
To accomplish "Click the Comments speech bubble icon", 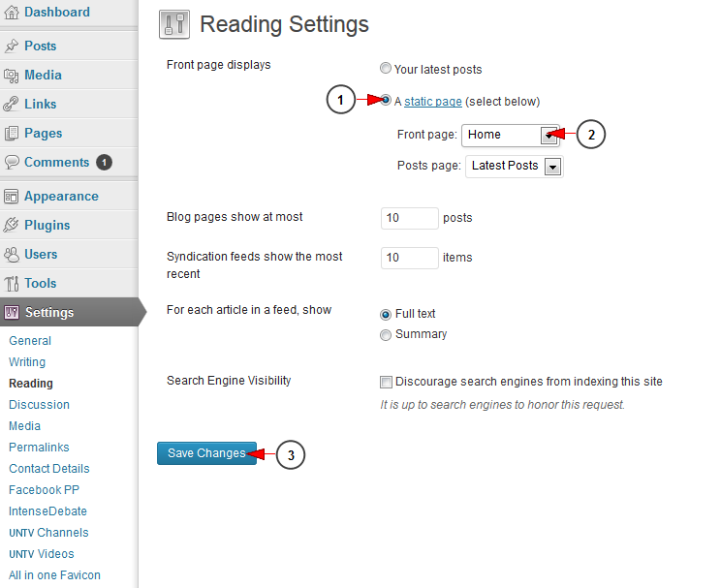I will [12, 162].
